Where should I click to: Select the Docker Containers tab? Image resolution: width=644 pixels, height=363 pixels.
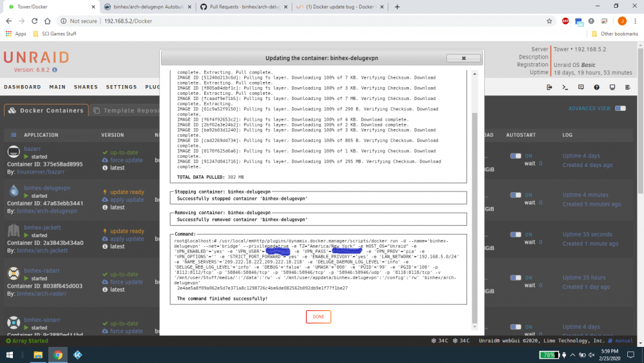46,110
